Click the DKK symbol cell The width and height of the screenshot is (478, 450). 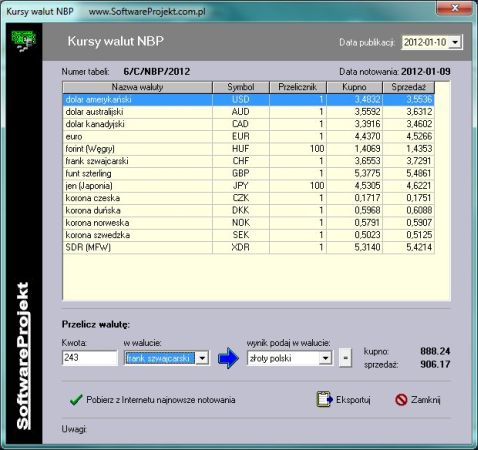(x=241, y=210)
